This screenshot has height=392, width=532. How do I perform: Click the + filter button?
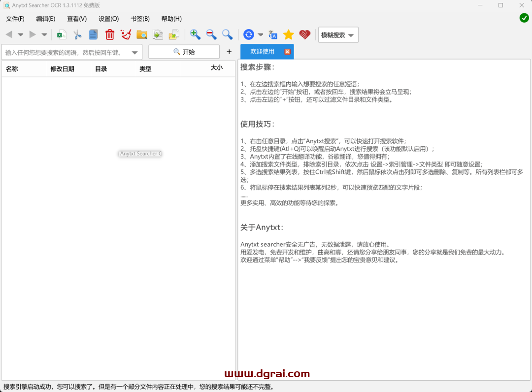229,52
